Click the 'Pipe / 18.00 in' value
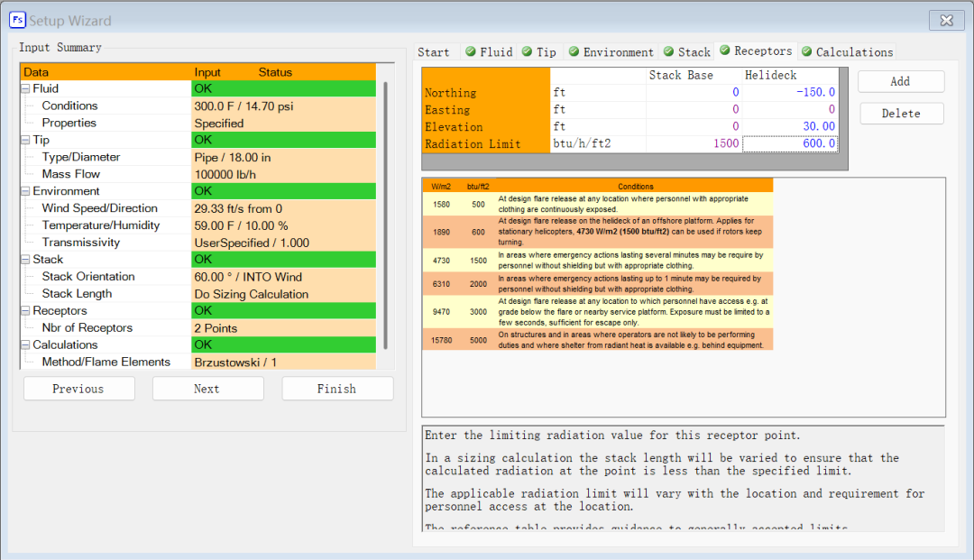 (233, 157)
